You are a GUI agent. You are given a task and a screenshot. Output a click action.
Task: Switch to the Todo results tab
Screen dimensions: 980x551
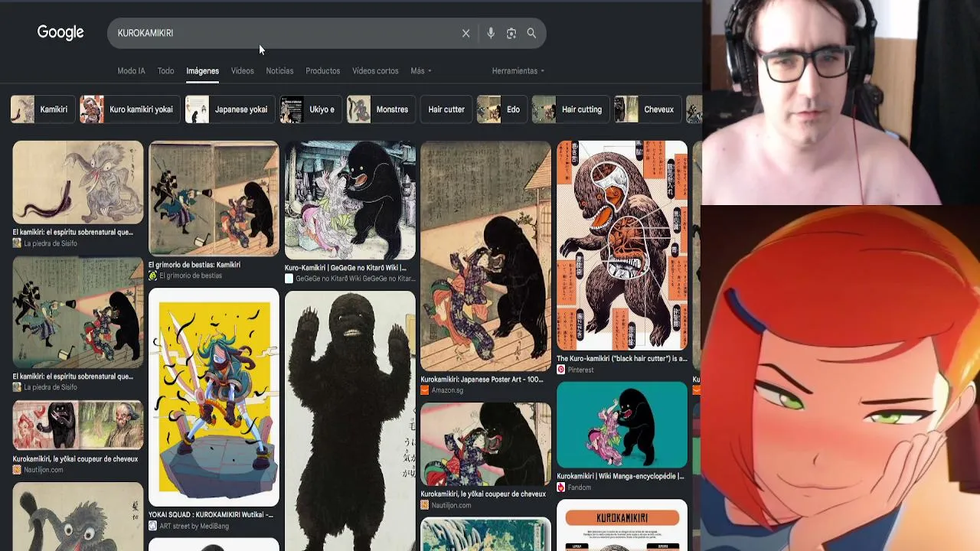coord(165,70)
